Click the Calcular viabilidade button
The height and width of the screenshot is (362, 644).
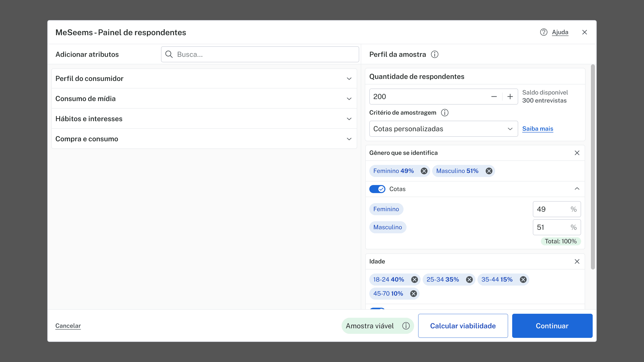pyautogui.click(x=463, y=326)
